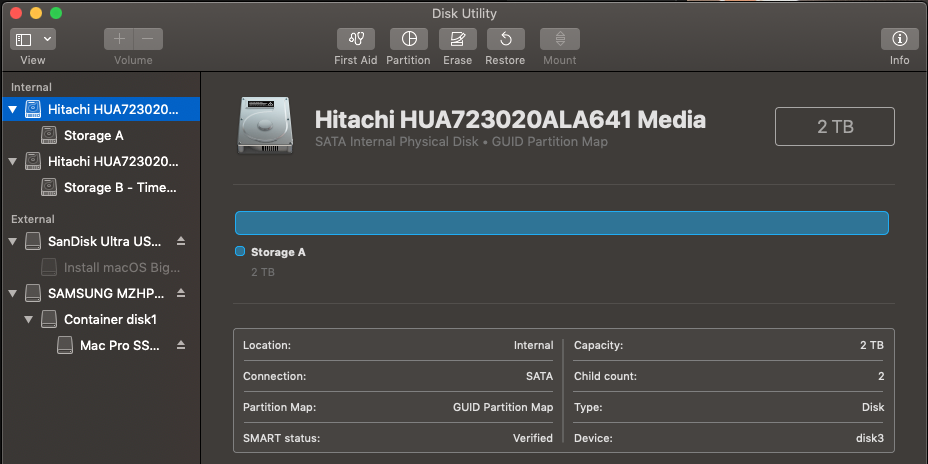Click the Mount toolbar button
Viewport: 928px width, 464px height.
[x=560, y=40]
